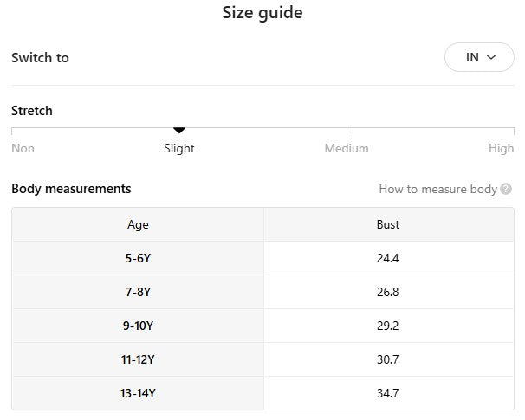Click the 34.7 bust value

pos(388,393)
